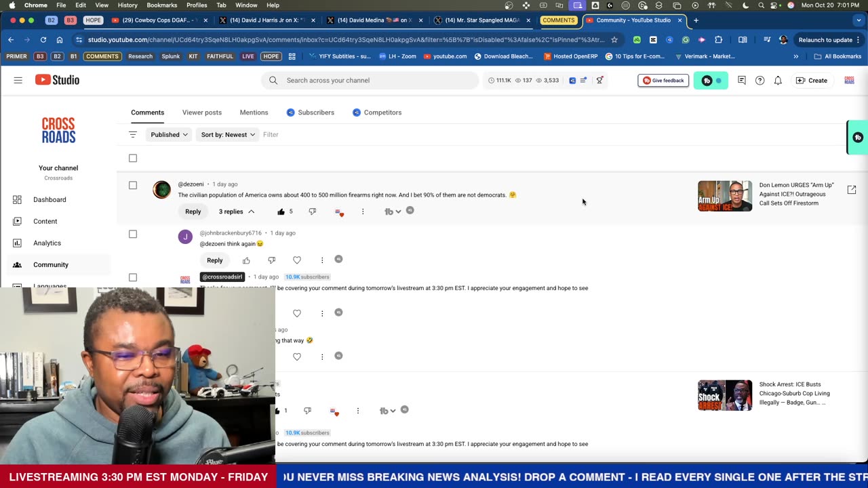Screen dimensions: 868x488
Task: Bookmark this page with the star icon
Action: pos(614,40)
